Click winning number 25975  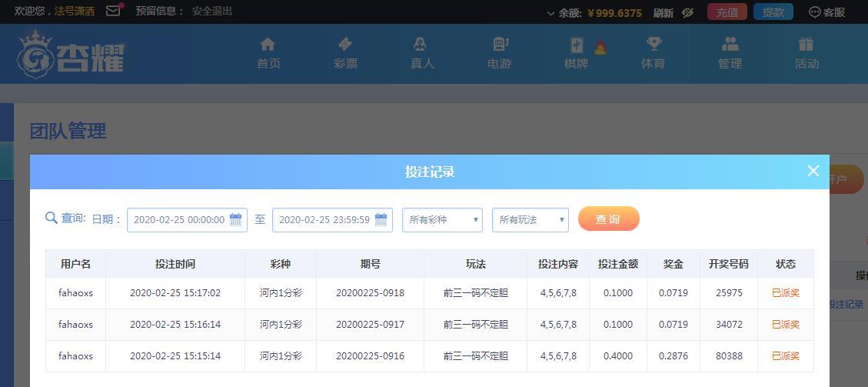pyautogui.click(x=729, y=293)
